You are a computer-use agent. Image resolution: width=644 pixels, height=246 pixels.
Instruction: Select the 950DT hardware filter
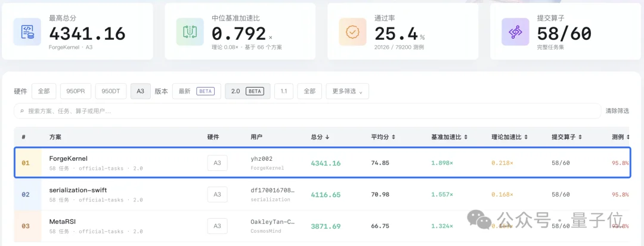pos(110,91)
